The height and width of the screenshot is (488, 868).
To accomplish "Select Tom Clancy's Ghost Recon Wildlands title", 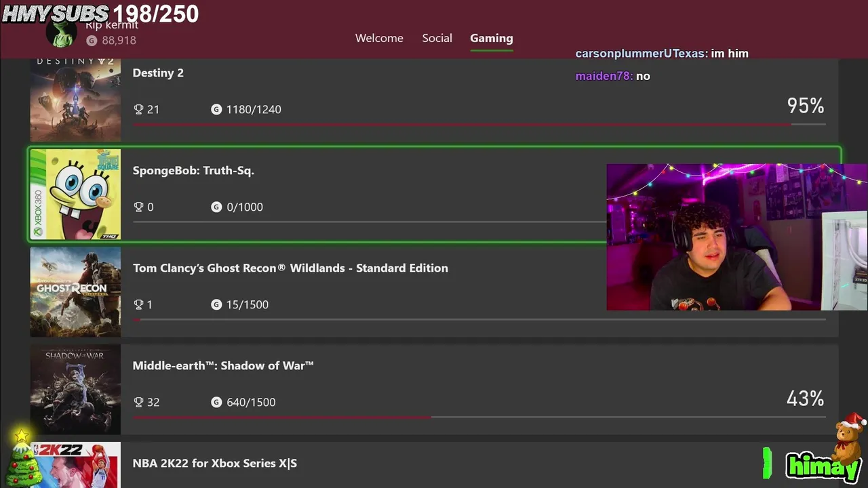I will coord(290,268).
